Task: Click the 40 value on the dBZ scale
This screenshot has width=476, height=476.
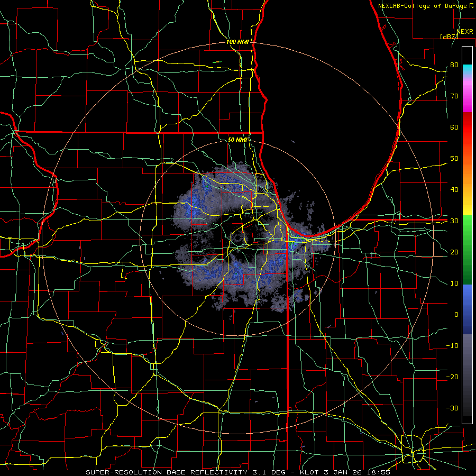Action: click(x=454, y=190)
